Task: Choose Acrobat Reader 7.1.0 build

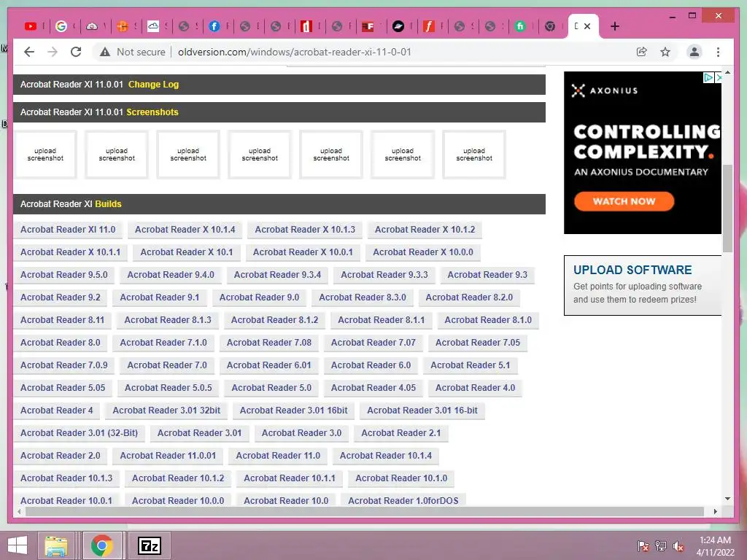Action: pyautogui.click(x=163, y=343)
